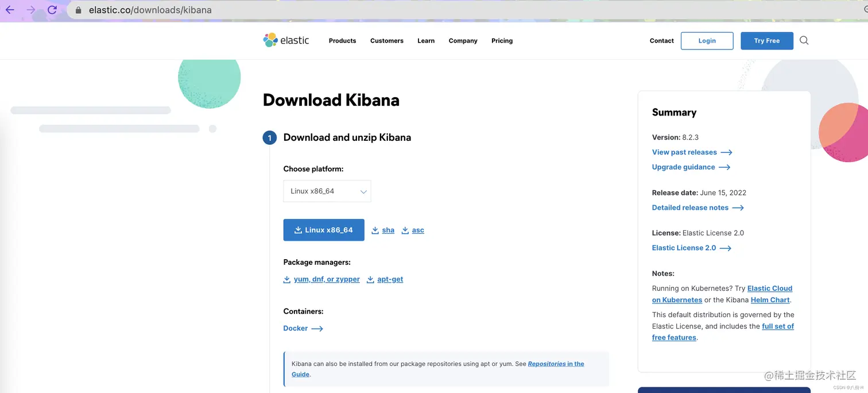Click arrow beside Upgrade guidance

724,168
